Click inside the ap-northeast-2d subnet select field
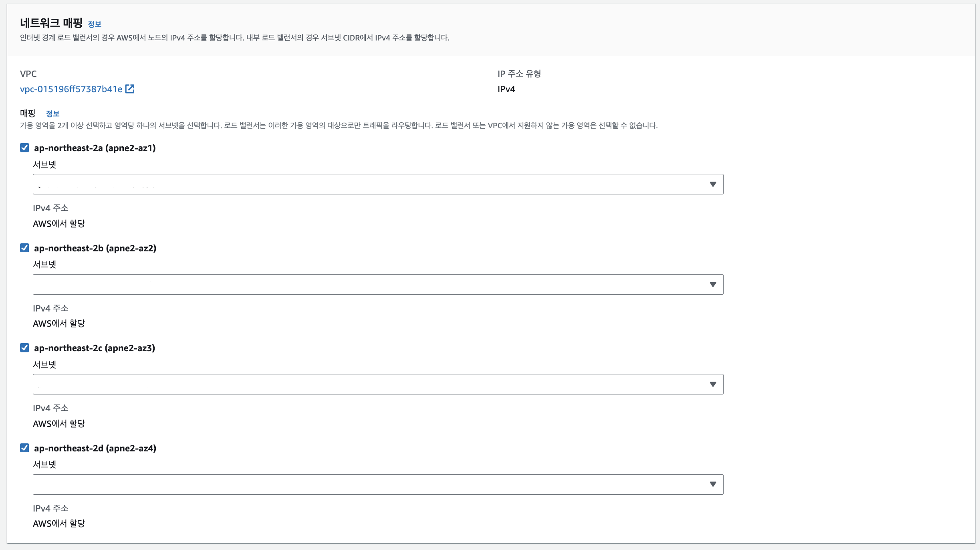The image size is (980, 550). click(x=361, y=484)
